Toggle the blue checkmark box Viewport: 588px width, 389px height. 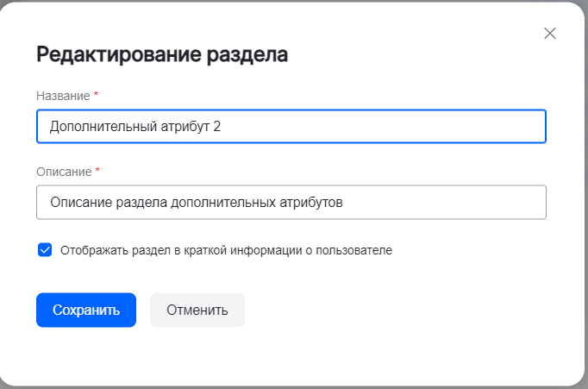(x=45, y=250)
